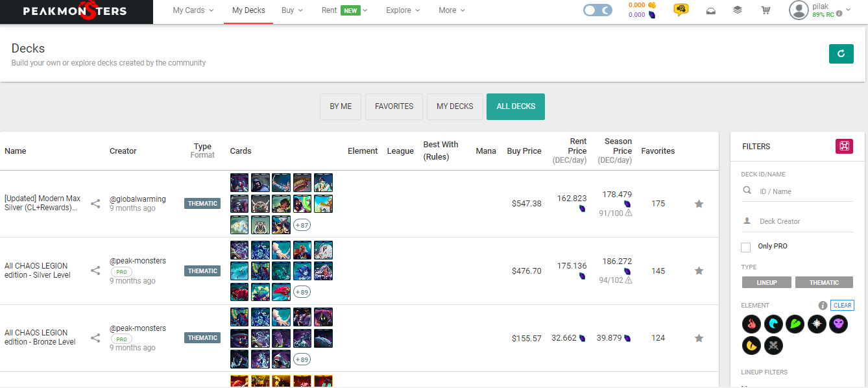Expand +89 cards in Silver Level deck

302,292
